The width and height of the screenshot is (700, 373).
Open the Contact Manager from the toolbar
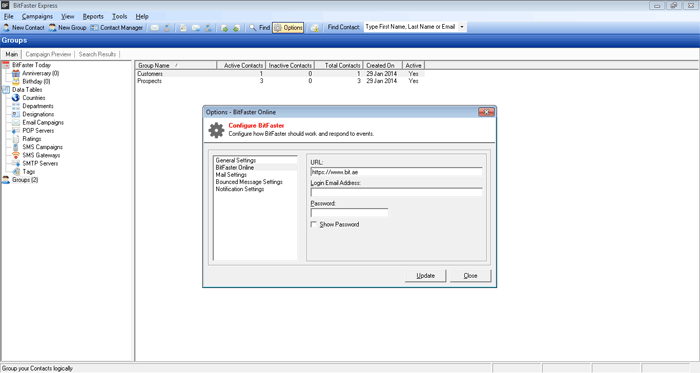[117, 28]
